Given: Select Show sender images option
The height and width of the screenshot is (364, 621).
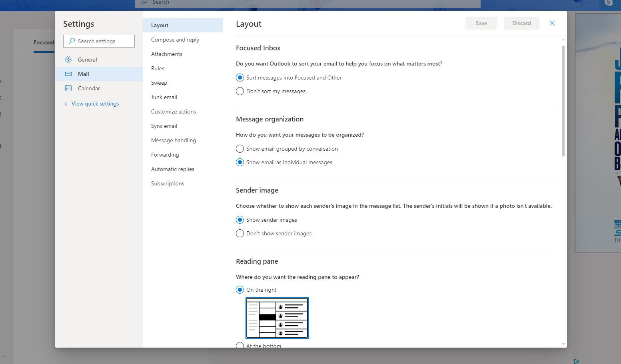Looking at the screenshot, I should pos(240,220).
